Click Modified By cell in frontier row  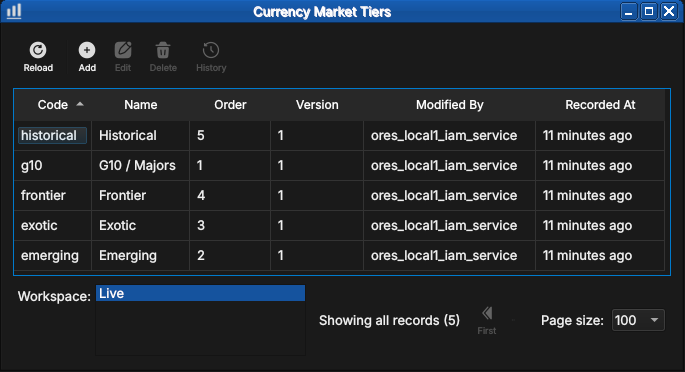click(x=449, y=195)
